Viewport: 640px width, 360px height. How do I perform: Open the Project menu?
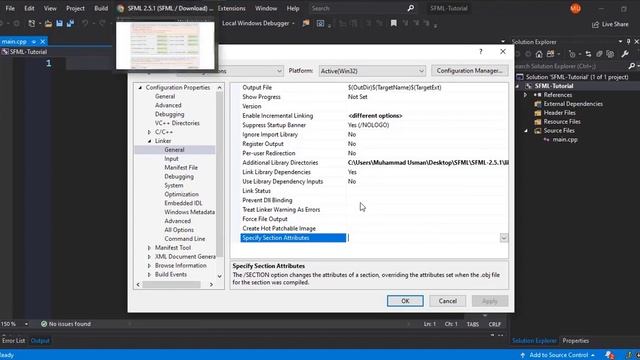[76, 8]
